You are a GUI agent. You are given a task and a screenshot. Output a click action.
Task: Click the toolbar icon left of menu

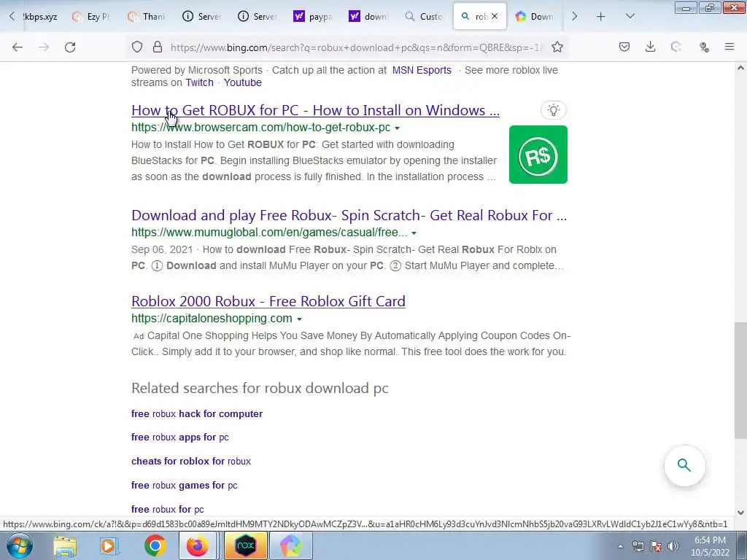click(x=704, y=47)
